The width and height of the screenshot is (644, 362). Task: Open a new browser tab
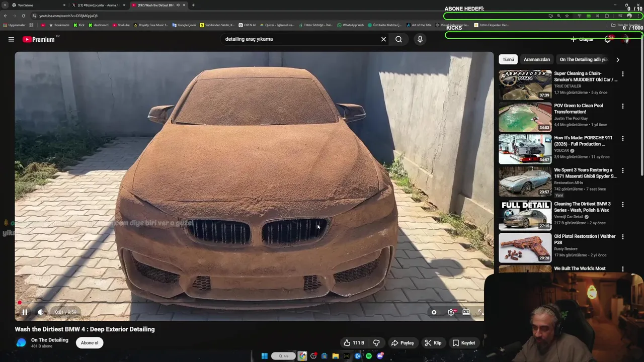193,5
